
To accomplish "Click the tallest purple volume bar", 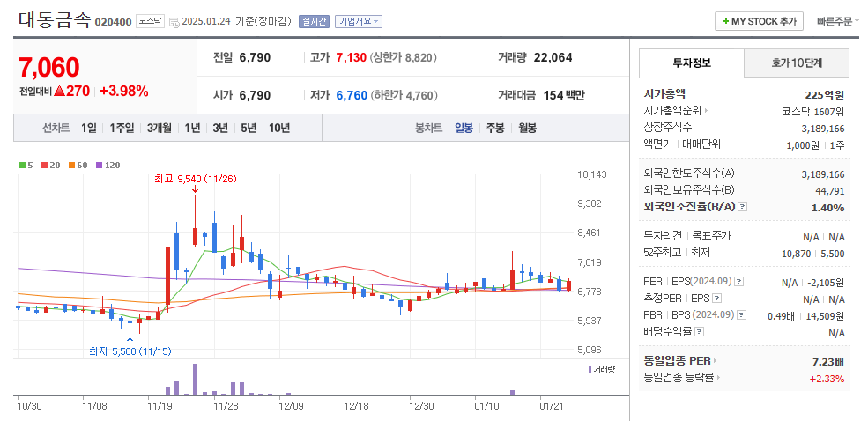I will coord(195,380).
